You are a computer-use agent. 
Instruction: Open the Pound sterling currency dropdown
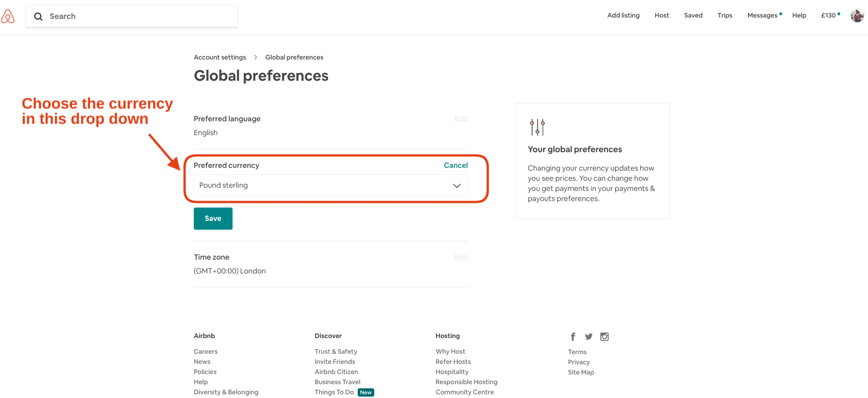[331, 185]
